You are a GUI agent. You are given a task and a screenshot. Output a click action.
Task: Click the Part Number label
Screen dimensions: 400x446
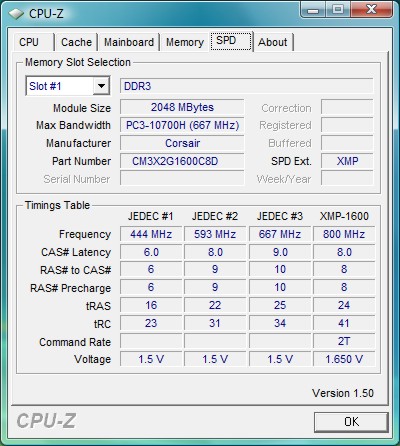point(81,161)
